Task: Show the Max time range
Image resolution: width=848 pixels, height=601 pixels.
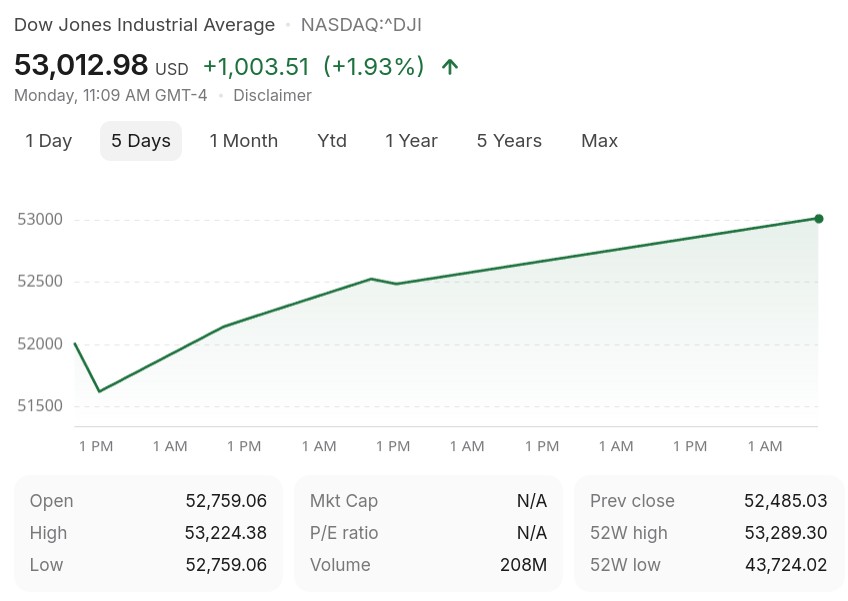Action: click(x=599, y=141)
